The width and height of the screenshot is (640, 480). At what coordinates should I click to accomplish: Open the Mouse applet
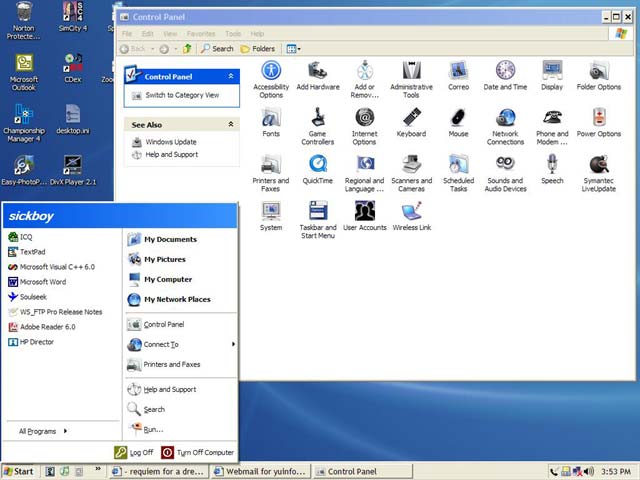coord(458,122)
